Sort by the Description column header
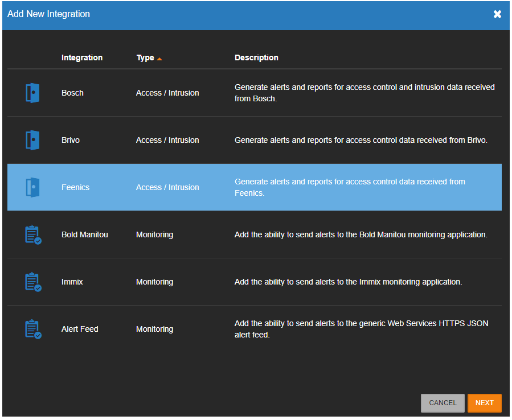The width and height of the screenshot is (512, 420). [x=256, y=57]
